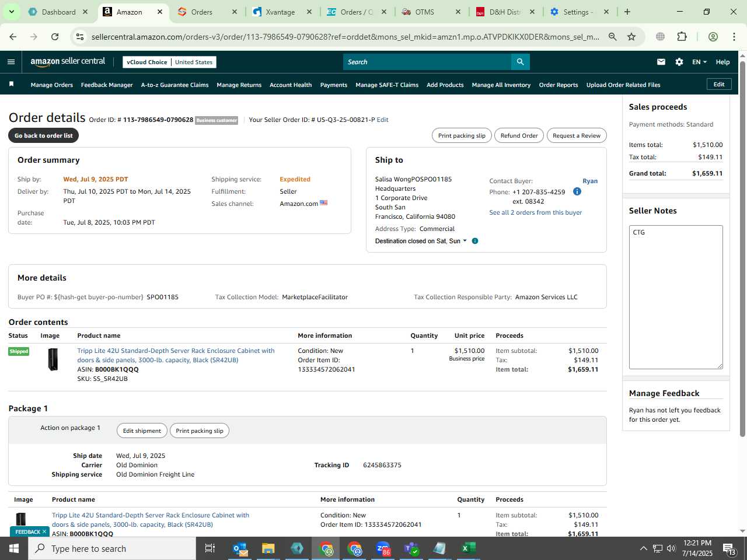747x560 pixels.
Task: Click the Windows taskbar search box
Action: (112, 548)
